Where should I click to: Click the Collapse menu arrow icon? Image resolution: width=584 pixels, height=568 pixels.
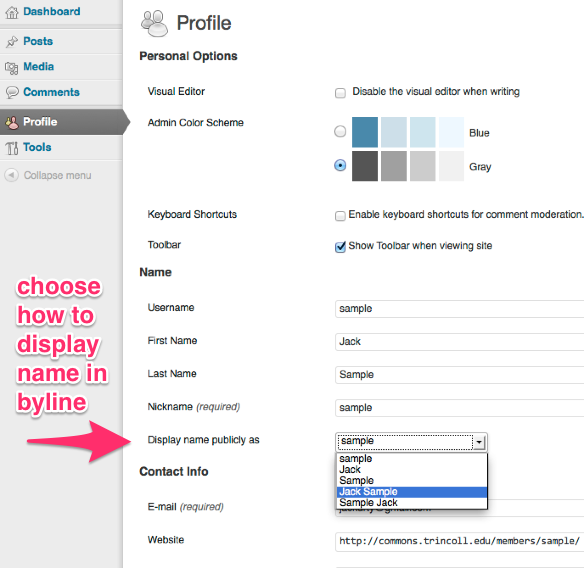[12, 175]
